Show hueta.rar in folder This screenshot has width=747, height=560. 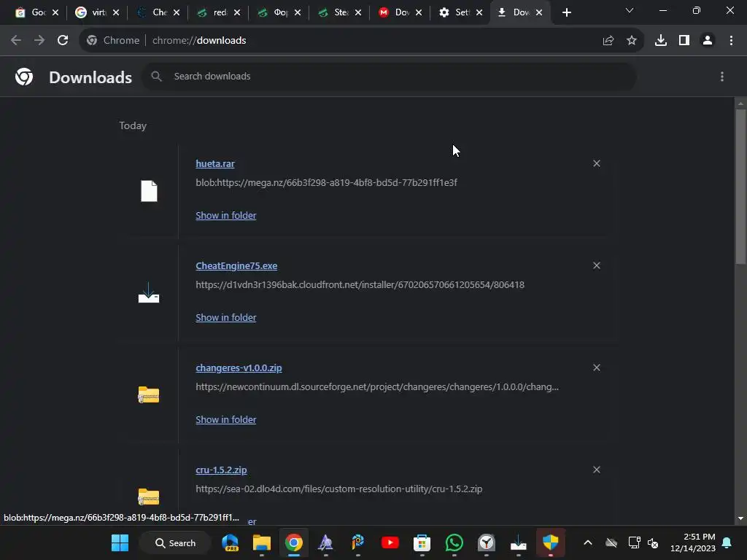pos(226,215)
